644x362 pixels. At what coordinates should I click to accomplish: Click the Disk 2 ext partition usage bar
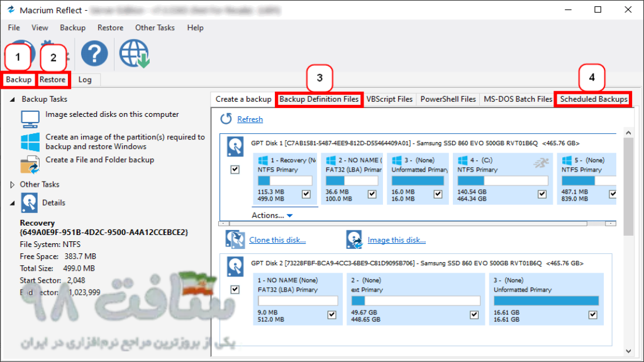click(x=416, y=301)
